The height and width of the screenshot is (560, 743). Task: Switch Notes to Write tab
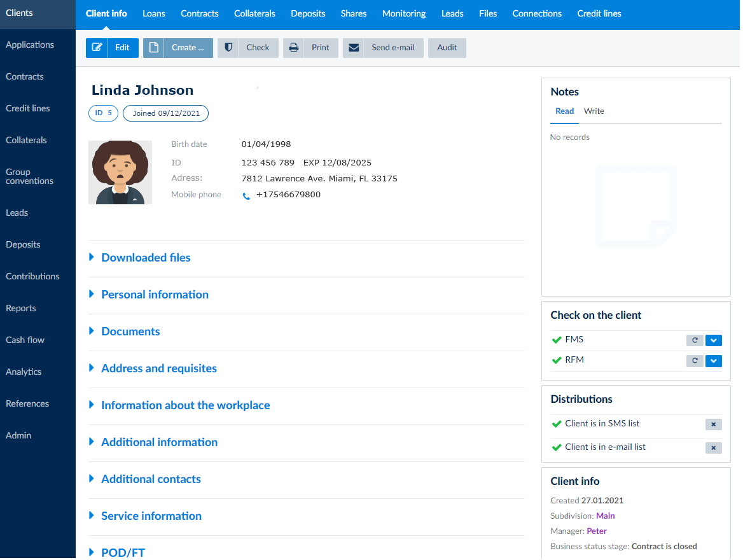pyautogui.click(x=594, y=111)
